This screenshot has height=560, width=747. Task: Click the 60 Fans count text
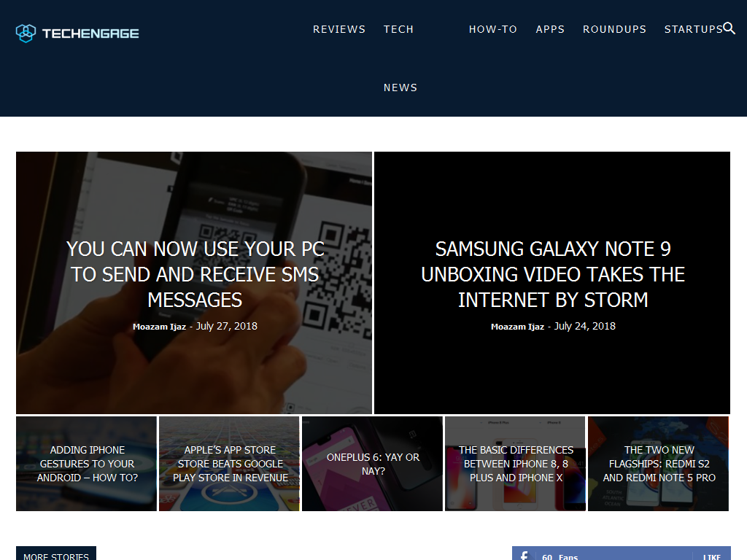(x=560, y=556)
